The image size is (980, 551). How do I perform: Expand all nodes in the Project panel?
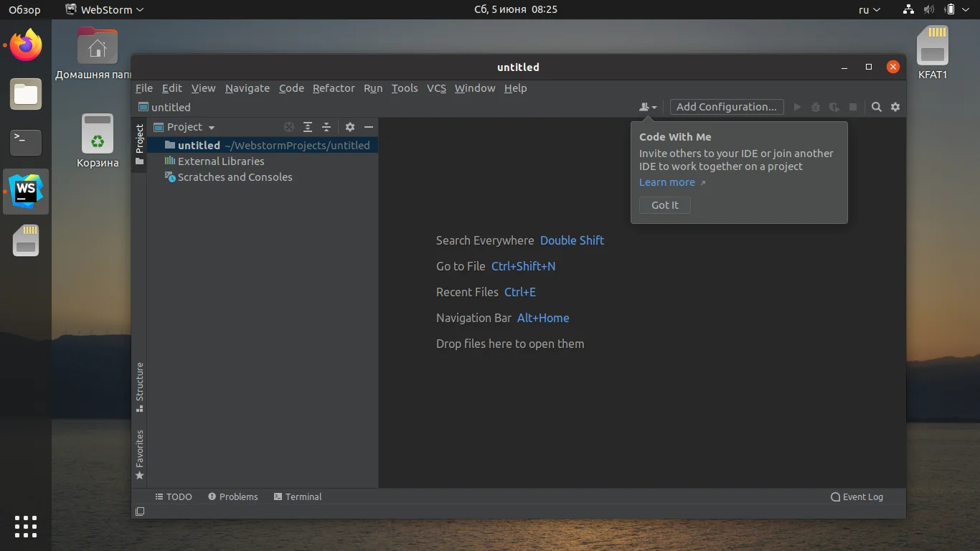point(308,127)
